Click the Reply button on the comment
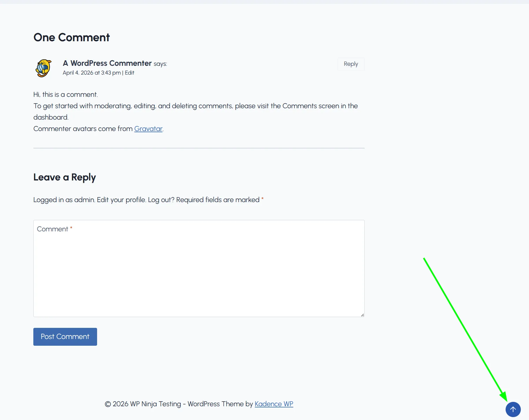Viewport: 529px width, 420px height. 351,64
